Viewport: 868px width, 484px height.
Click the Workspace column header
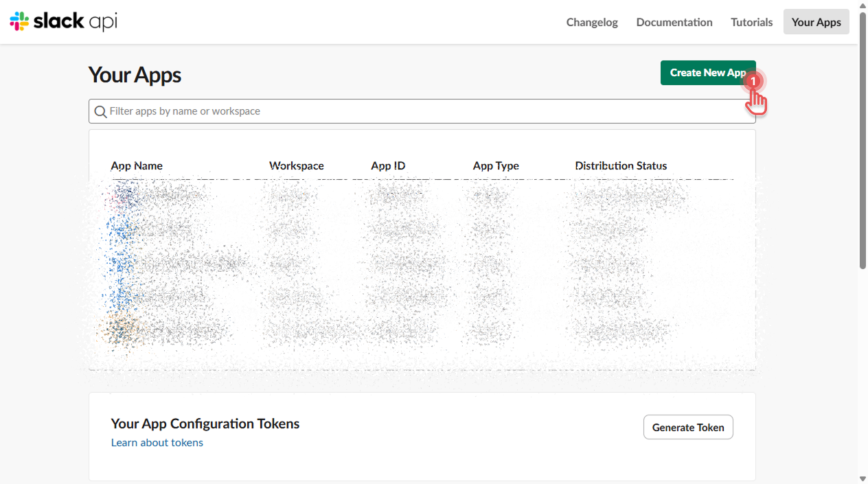pos(297,165)
